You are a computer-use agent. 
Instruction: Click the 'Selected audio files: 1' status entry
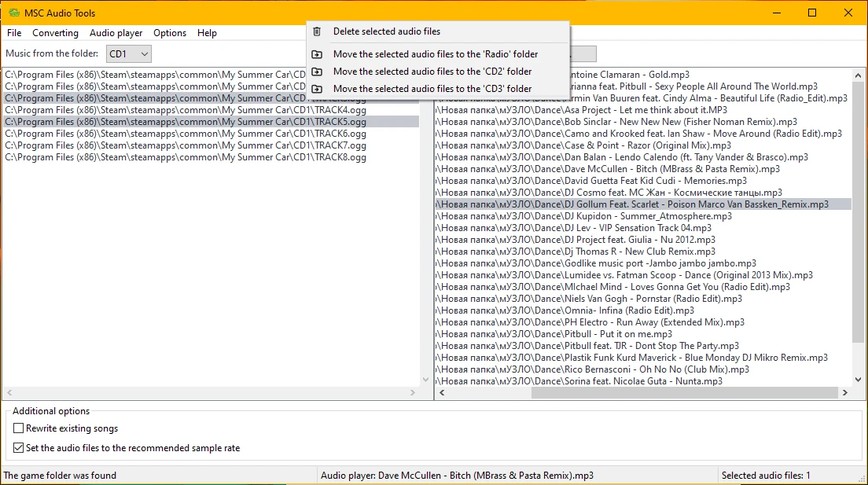click(x=766, y=476)
